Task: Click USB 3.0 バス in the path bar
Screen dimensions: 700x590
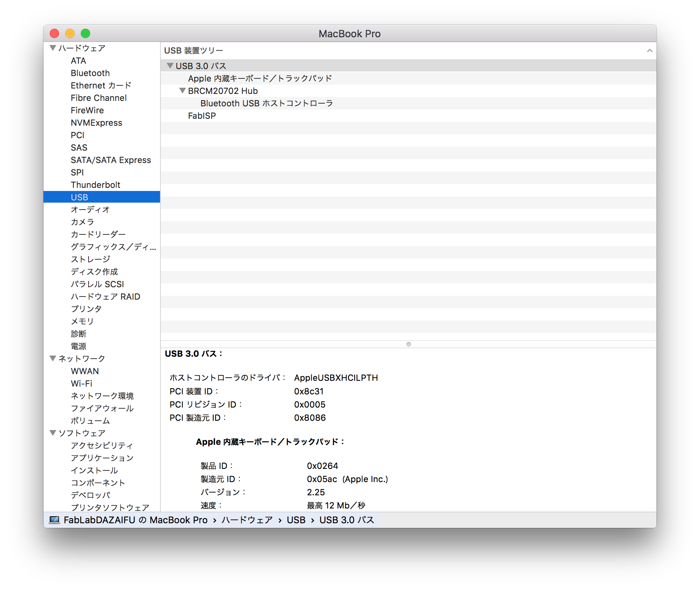Action: point(347,520)
